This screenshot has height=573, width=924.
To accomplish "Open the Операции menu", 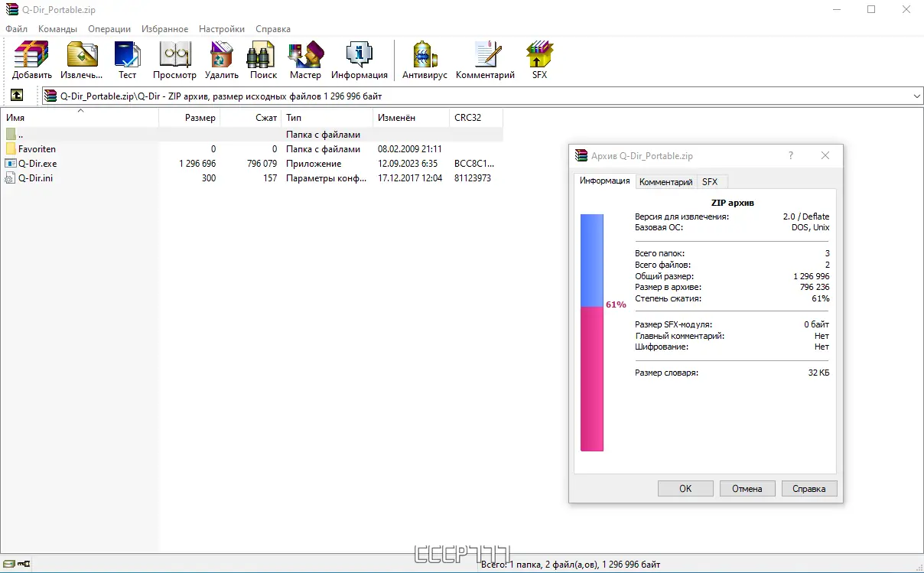I will point(109,29).
